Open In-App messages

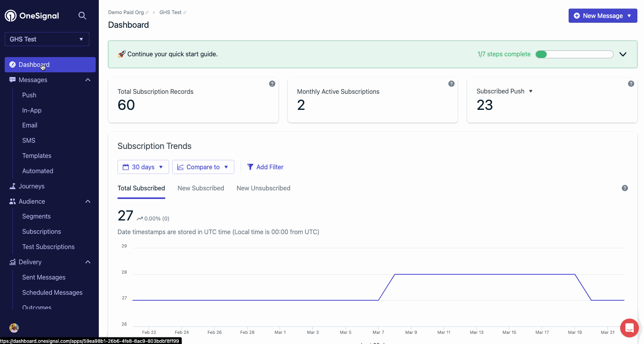point(32,110)
